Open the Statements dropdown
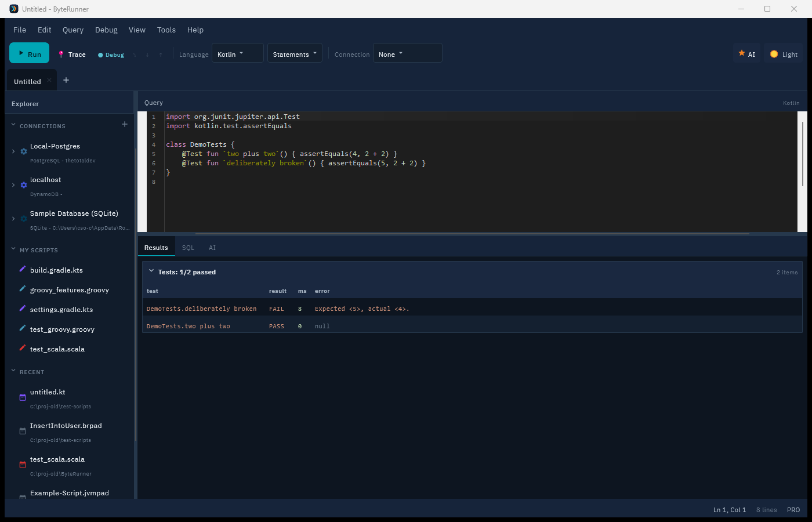This screenshot has width=812, height=522. click(295, 53)
